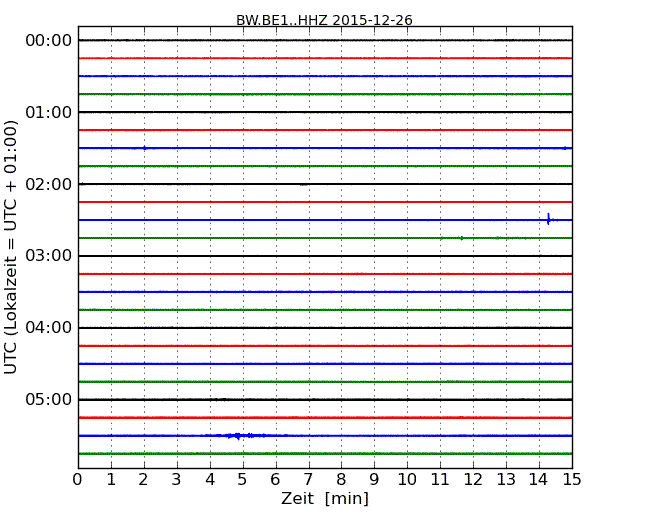Click the x-axis label Zeit [min]

click(x=325, y=498)
